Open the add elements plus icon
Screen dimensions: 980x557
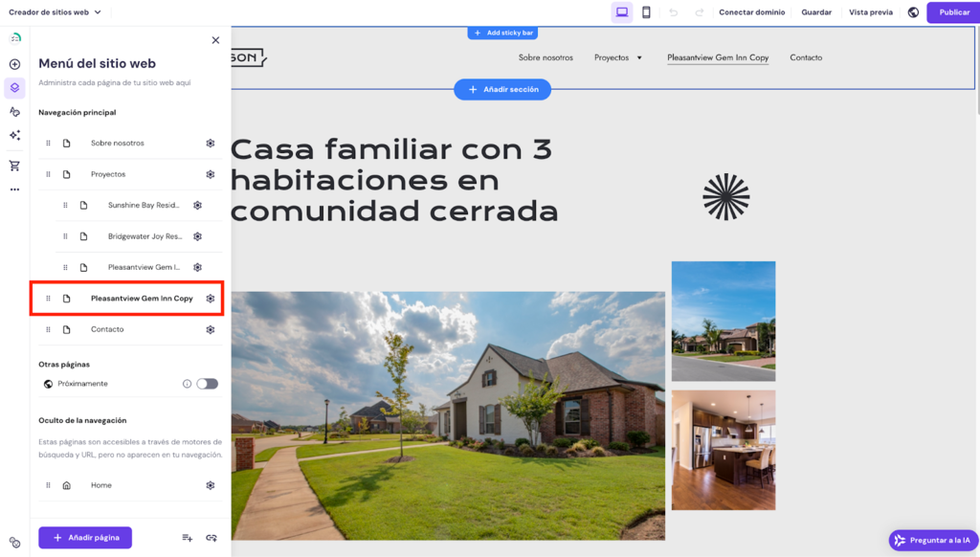[x=14, y=63]
